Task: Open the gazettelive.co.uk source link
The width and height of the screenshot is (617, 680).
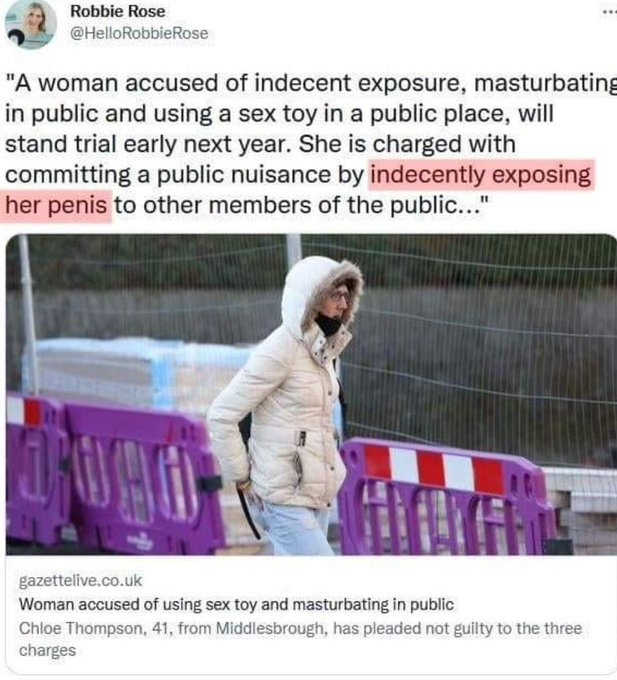Action: pos(80,580)
